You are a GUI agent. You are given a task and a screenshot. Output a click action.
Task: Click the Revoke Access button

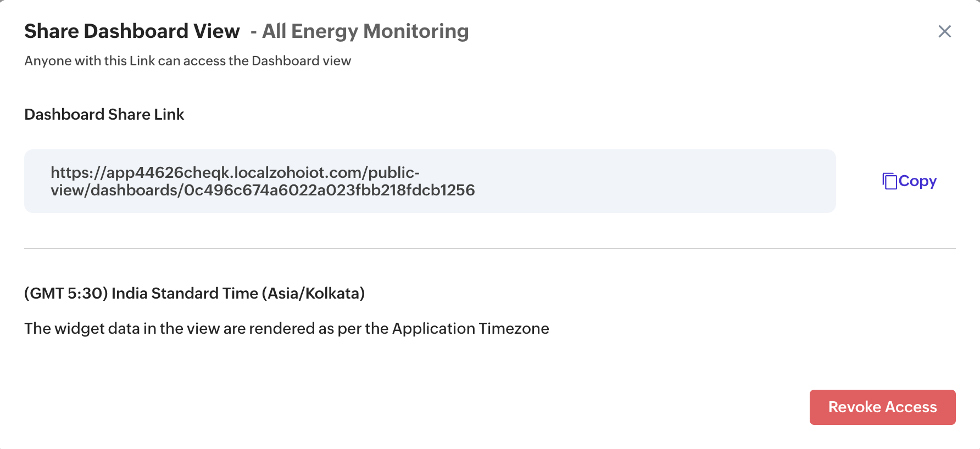coord(882,407)
